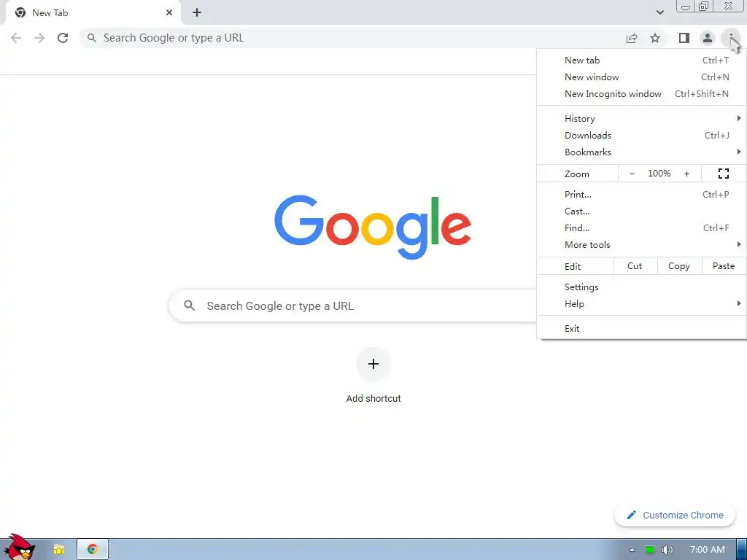
Task: Show hidden tray icons arrow
Action: (x=632, y=550)
